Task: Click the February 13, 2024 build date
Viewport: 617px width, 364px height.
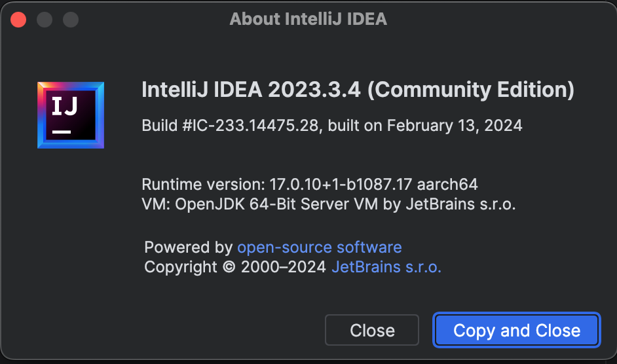Action: [x=455, y=125]
